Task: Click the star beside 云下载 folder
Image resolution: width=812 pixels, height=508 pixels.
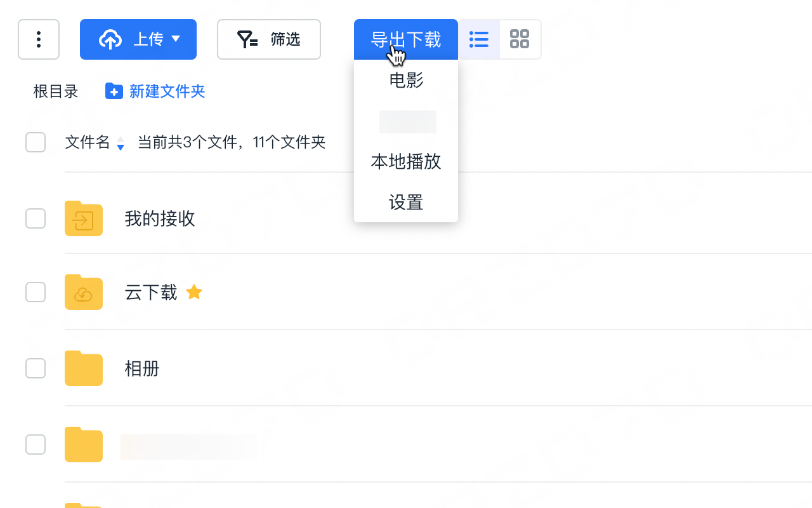Action: click(194, 292)
